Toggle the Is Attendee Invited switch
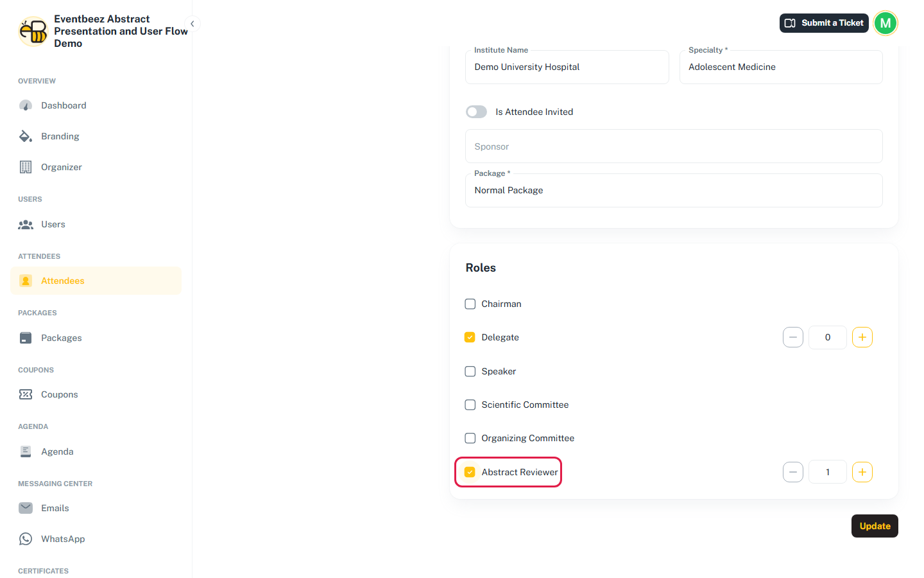Viewport: 924px width, 578px height. coord(476,112)
